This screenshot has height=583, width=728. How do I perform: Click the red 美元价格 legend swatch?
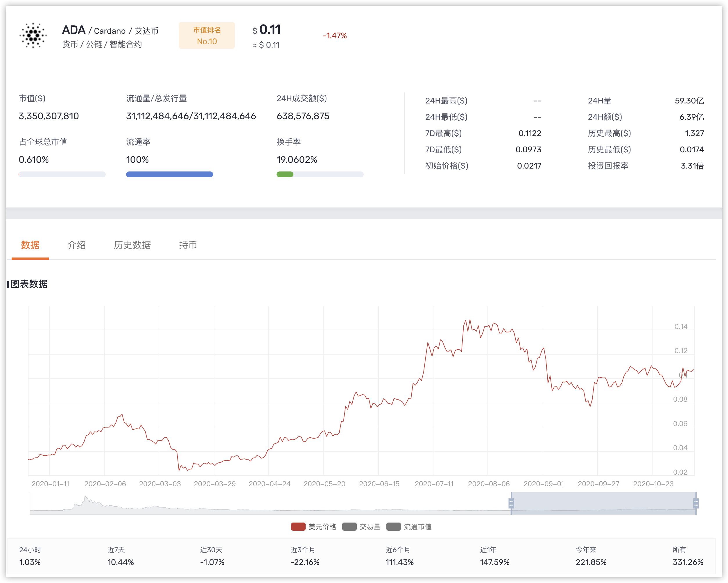coord(298,527)
